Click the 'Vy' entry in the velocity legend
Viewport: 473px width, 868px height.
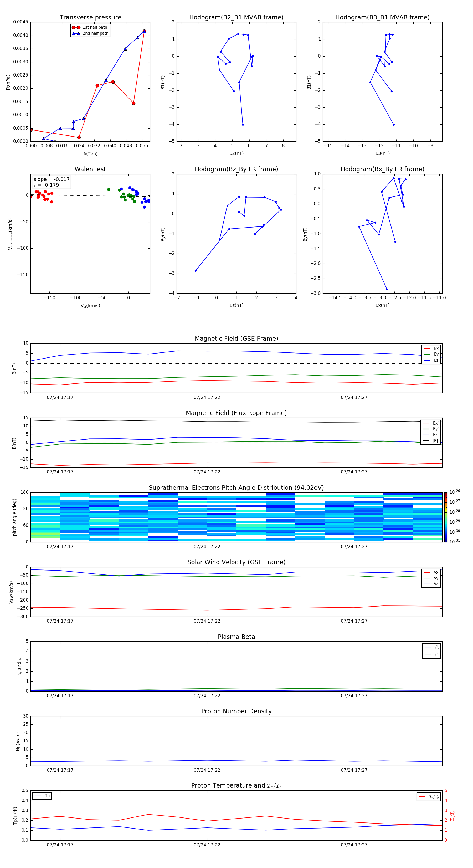click(431, 578)
